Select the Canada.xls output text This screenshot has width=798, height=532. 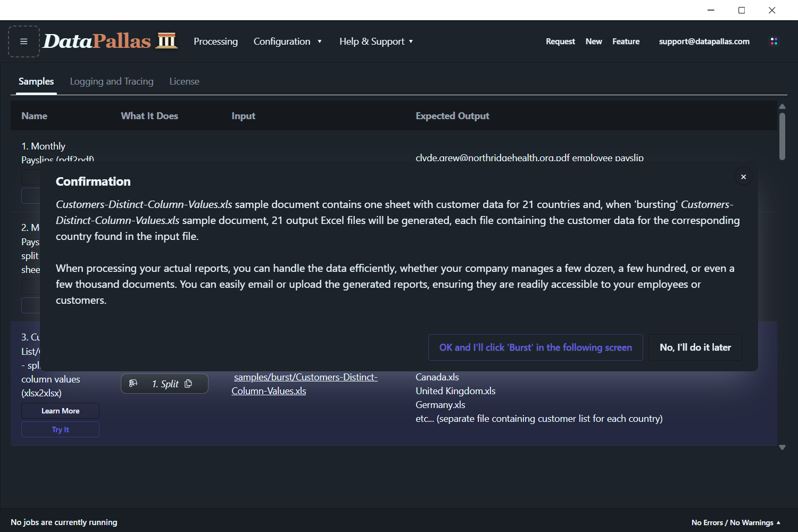click(437, 377)
